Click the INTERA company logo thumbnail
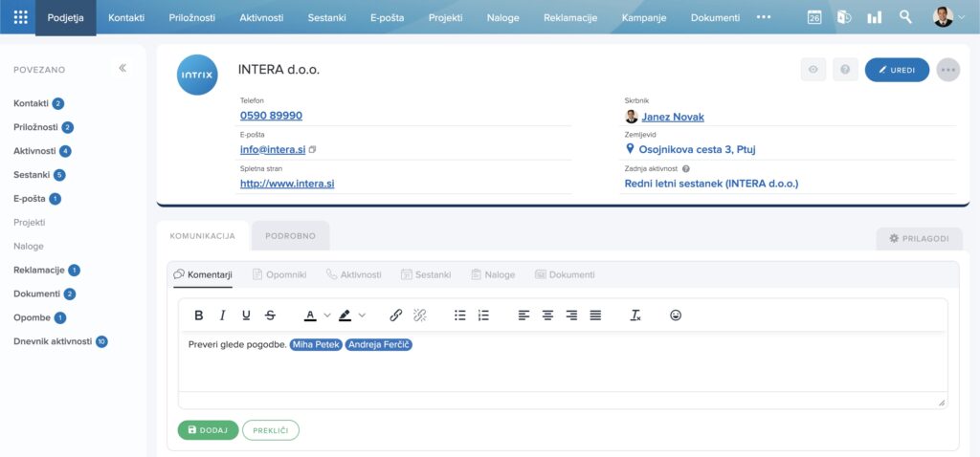This screenshot has width=980, height=457. (197, 75)
